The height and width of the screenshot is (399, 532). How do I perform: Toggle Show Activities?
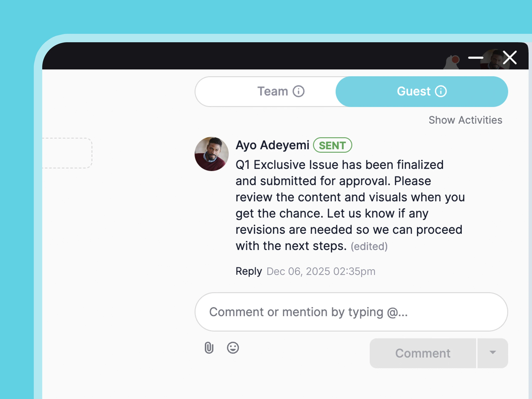click(465, 120)
